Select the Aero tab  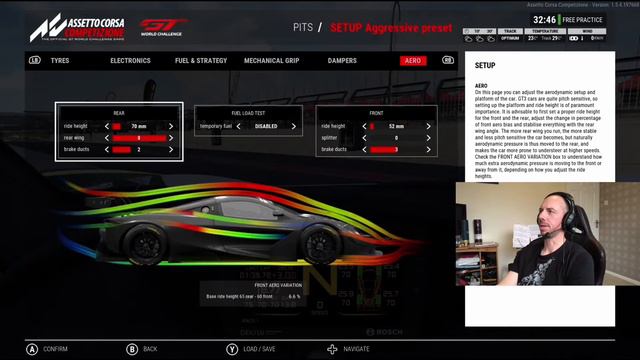413,60
